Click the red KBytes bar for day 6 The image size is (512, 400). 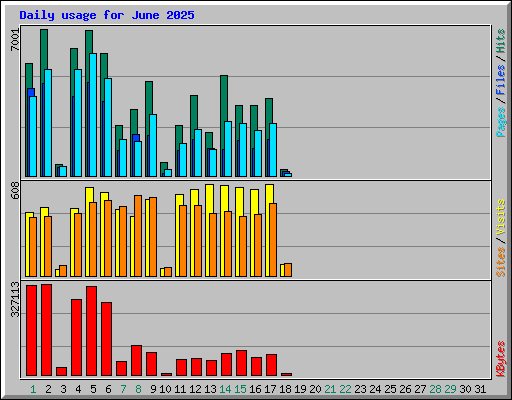tap(106, 339)
